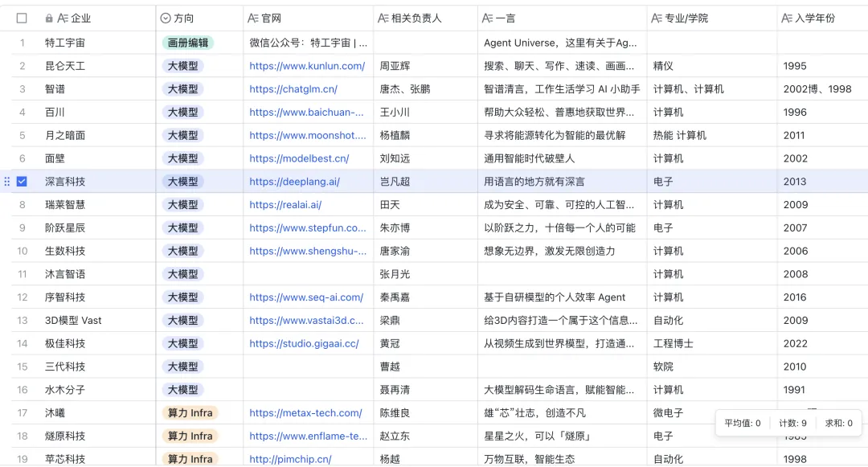Open the enflame website link
This screenshot has height=467, width=868.
click(309, 436)
